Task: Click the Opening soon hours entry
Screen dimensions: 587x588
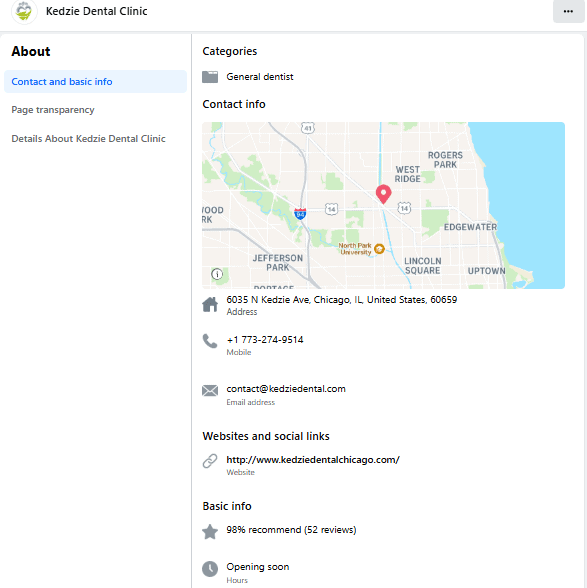Action: (258, 567)
